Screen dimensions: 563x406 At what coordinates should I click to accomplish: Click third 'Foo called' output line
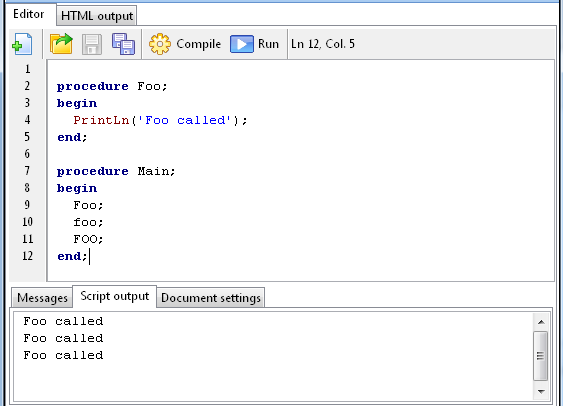click(63, 355)
